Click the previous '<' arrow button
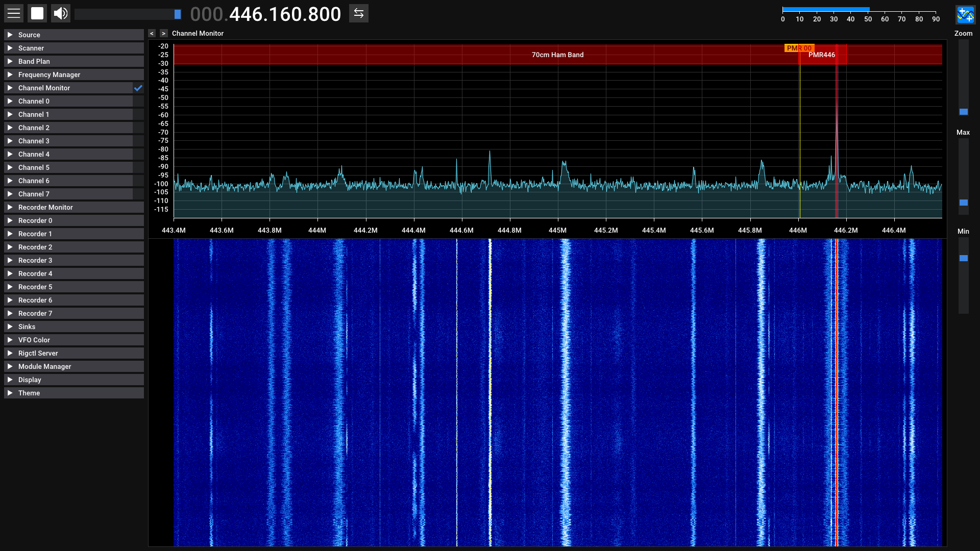This screenshot has width=980, height=551. pyautogui.click(x=152, y=33)
